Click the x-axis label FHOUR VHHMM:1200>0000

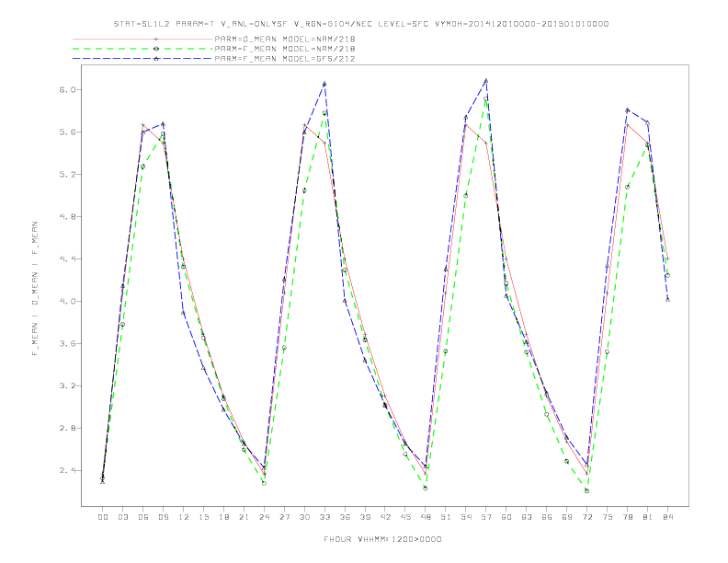click(382, 539)
